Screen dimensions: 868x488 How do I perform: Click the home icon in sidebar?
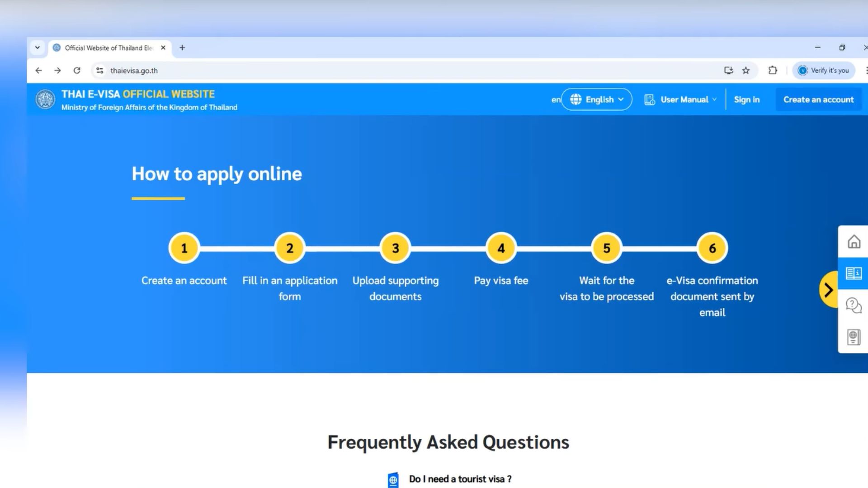click(x=853, y=242)
